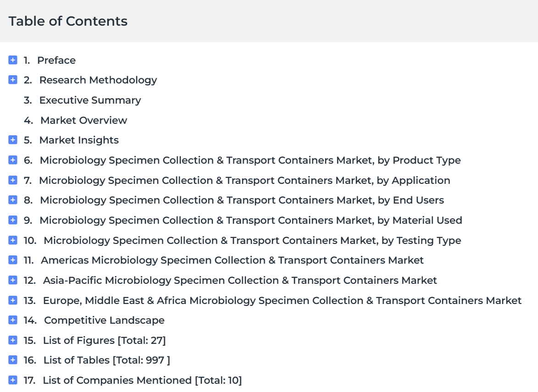
Task: Click plus icon beside by End Users
Action: click(x=13, y=200)
